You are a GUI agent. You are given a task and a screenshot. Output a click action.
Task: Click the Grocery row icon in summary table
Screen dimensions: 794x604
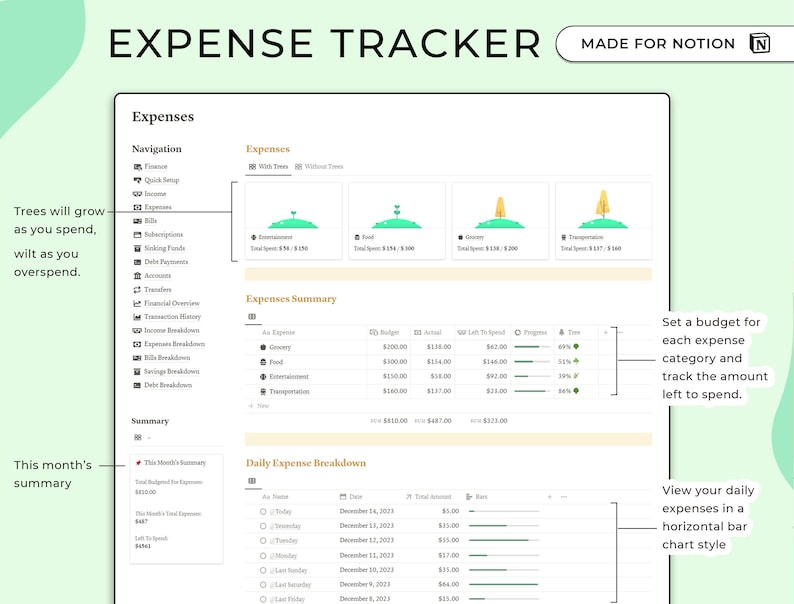coord(263,347)
